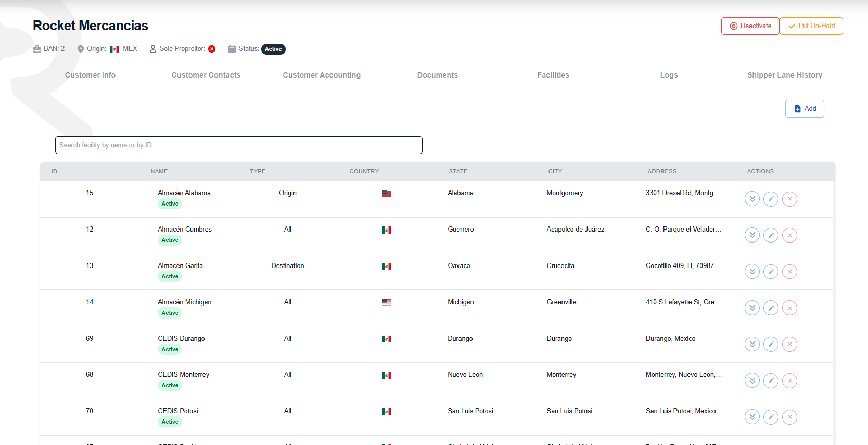The image size is (868, 445).
Task: Edit the Almacén Alabama facility
Action: click(x=771, y=199)
